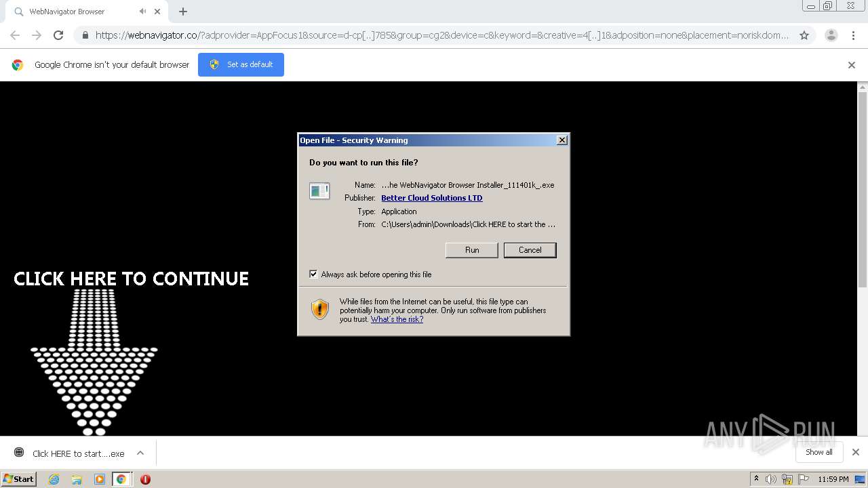This screenshot has height=488, width=868.
Task: Open the Better Cloud Solutions LTD publisher link
Action: [x=432, y=198]
